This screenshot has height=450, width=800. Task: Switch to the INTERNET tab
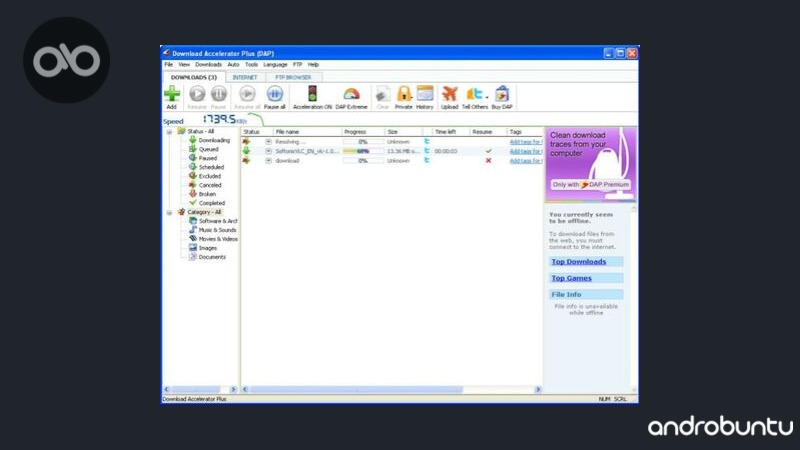[x=245, y=78]
